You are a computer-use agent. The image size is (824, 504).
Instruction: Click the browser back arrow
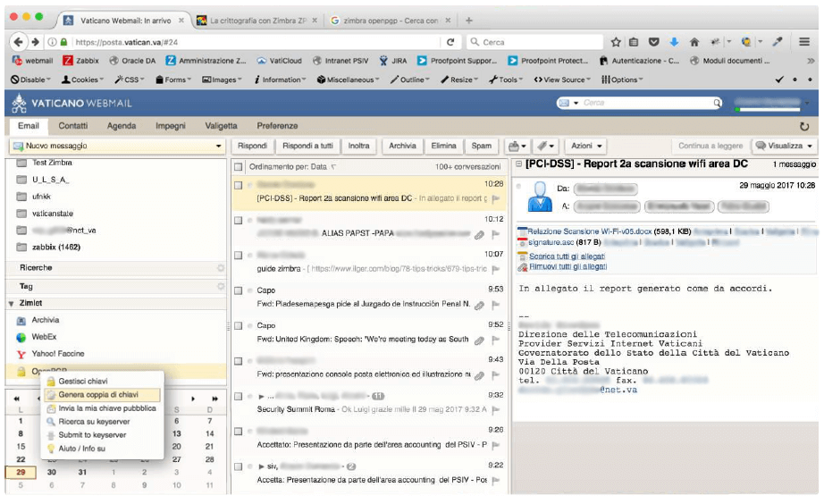click(19, 42)
